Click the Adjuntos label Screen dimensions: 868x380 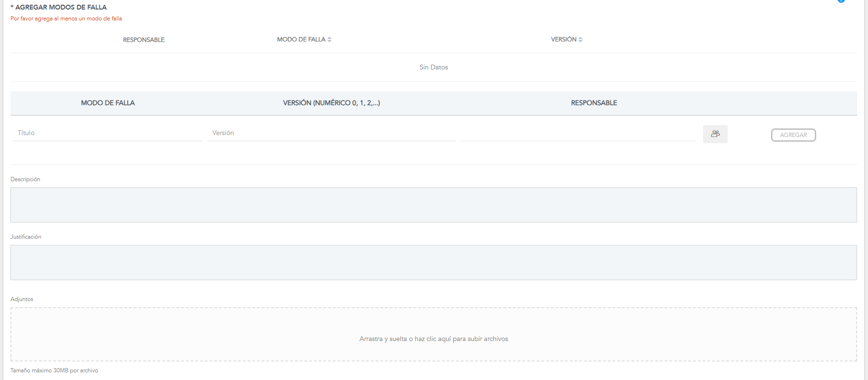coord(22,299)
